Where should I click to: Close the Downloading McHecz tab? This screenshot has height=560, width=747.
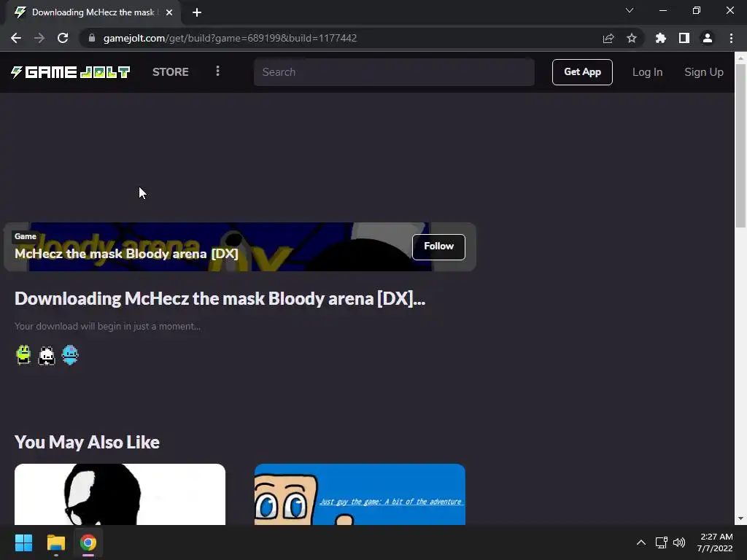pos(169,12)
